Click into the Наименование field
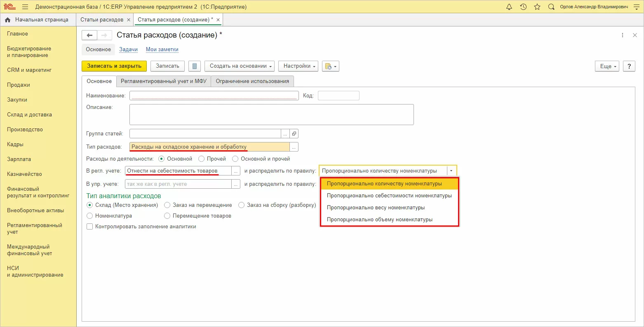This screenshot has height=327, width=644. pyautogui.click(x=214, y=96)
